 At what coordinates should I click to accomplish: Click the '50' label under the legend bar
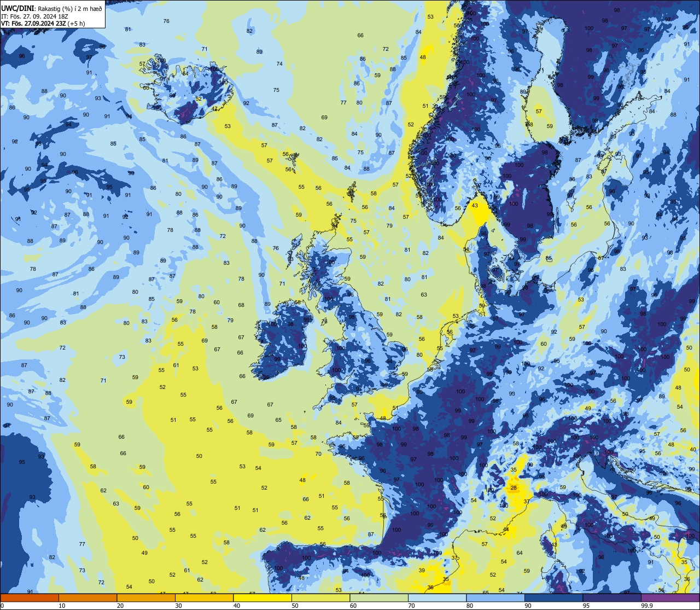pos(295,606)
